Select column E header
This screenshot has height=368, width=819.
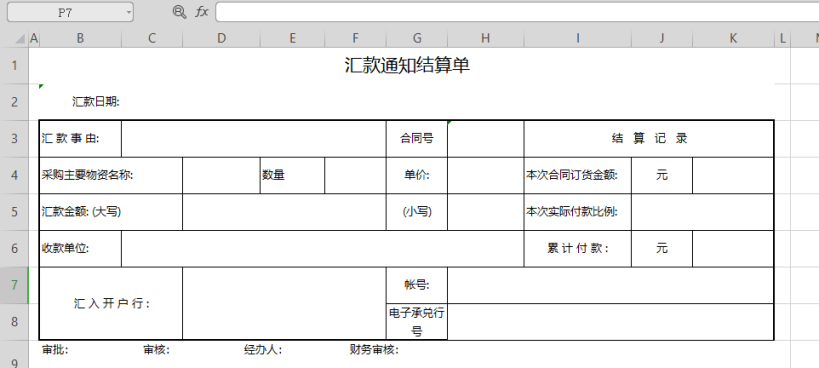pos(292,38)
